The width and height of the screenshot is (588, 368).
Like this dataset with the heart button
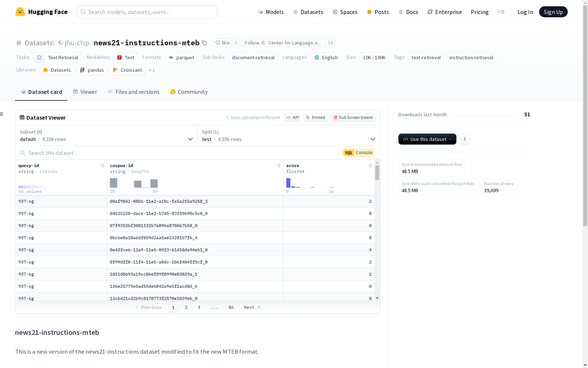[x=222, y=43]
